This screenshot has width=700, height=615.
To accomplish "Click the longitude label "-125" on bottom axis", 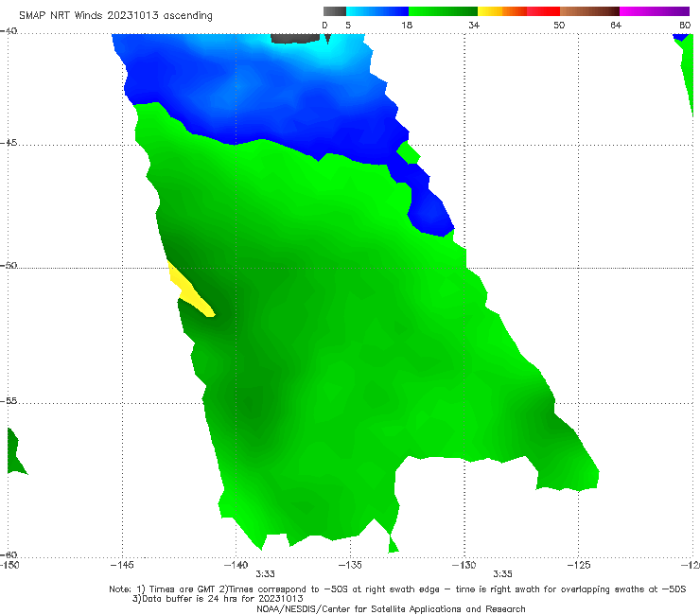I will point(579,565).
